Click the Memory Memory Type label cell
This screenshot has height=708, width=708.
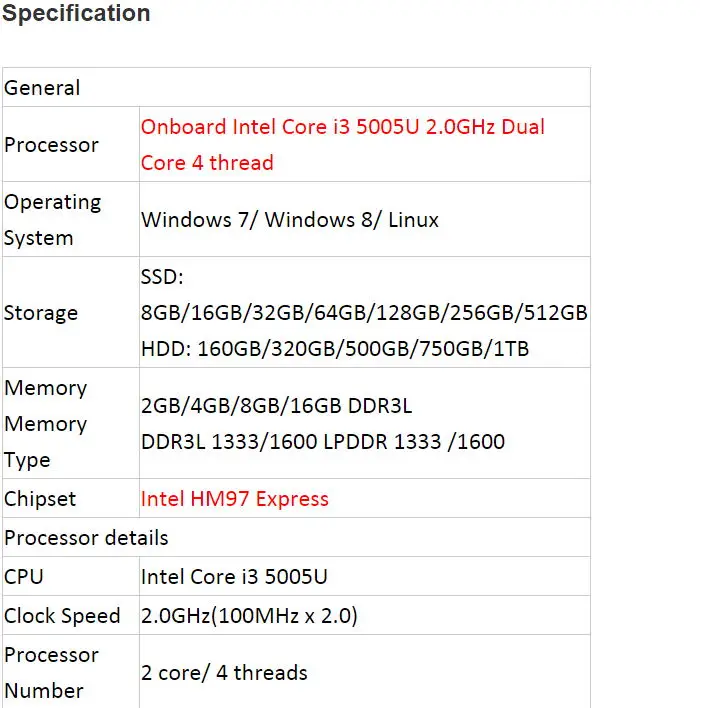46,424
